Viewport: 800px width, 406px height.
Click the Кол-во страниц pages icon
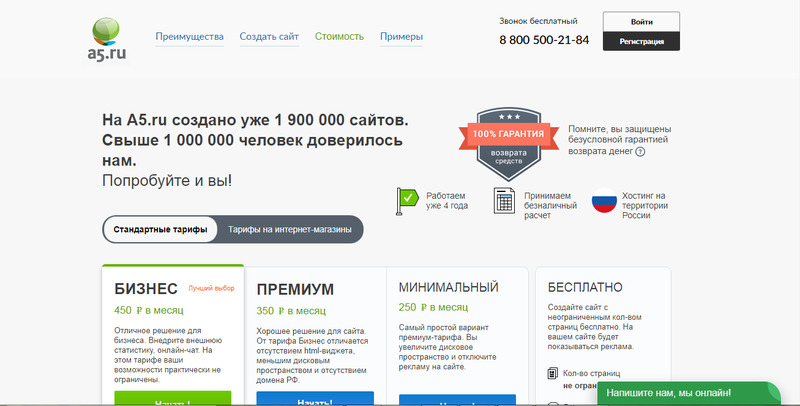(553, 373)
